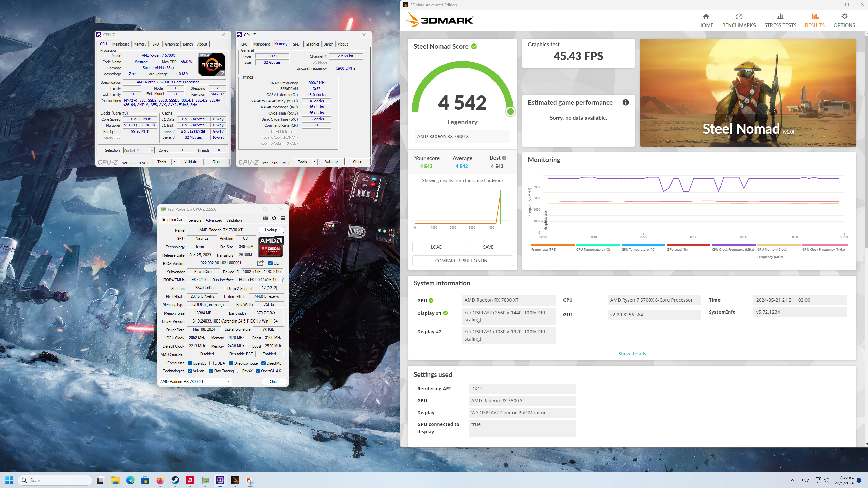Open Stress Tests in 3DMark nav
Screen dimensions: 868x488
[x=780, y=20]
